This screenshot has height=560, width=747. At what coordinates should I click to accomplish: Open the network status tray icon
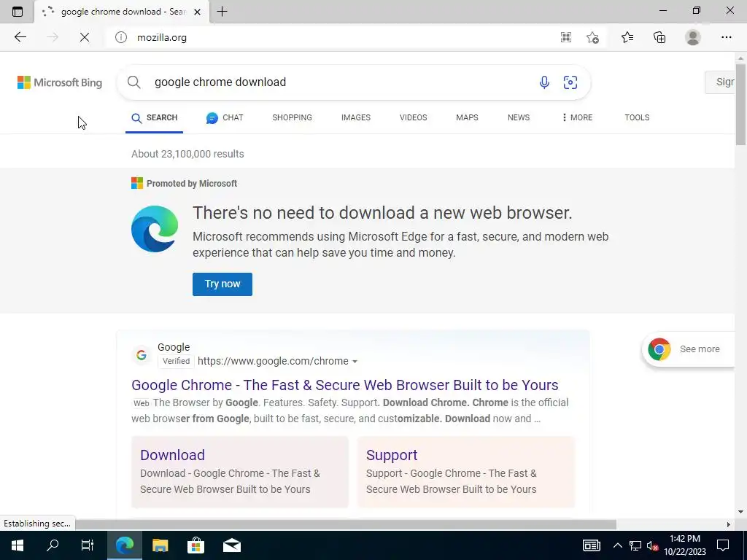[x=635, y=545]
